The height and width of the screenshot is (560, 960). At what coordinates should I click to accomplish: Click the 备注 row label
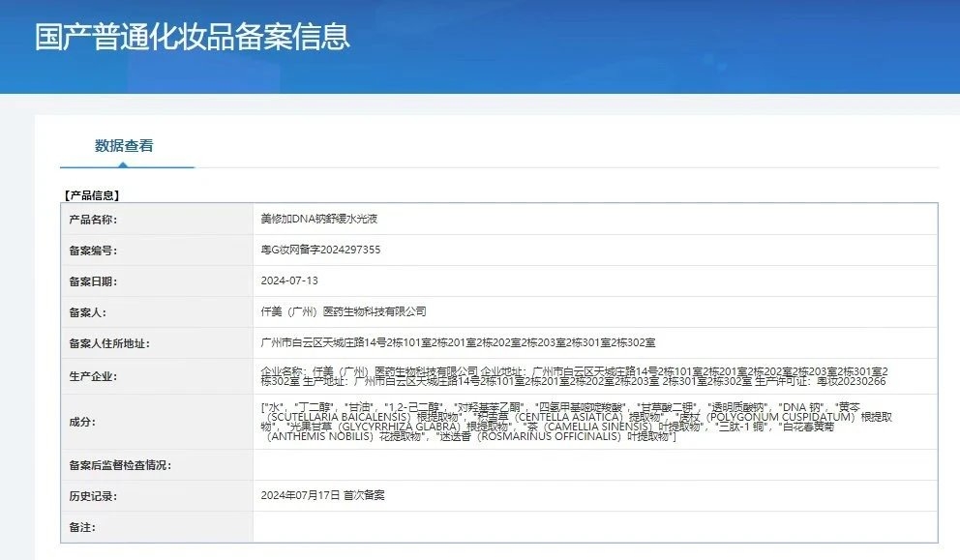pos(82,527)
